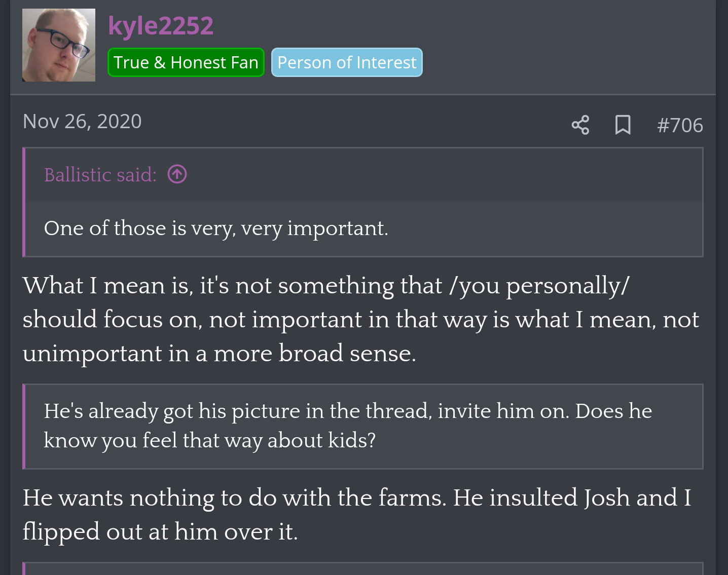Click quote line "know you feel that way about kids?"
The height and width of the screenshot is (575, 728).
209,440
